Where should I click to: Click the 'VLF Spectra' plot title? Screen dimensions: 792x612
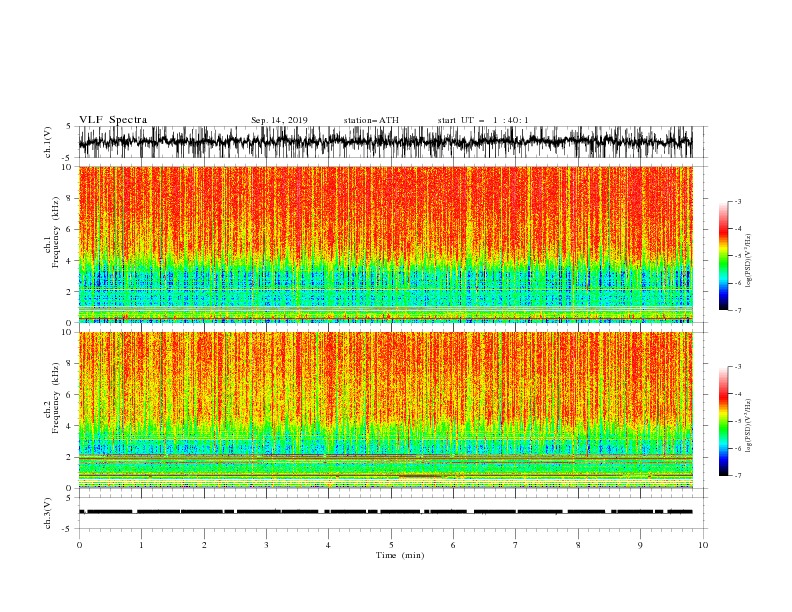point(113,120)
